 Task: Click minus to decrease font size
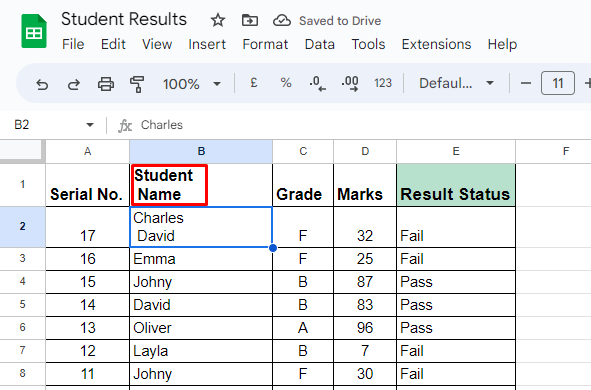tap(526, 83)
